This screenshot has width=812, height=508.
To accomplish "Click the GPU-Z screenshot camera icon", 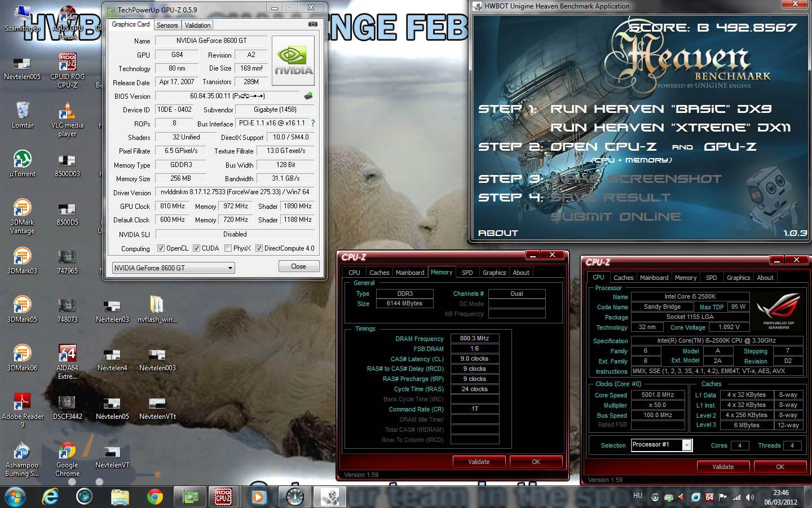I will click(313, 24).
